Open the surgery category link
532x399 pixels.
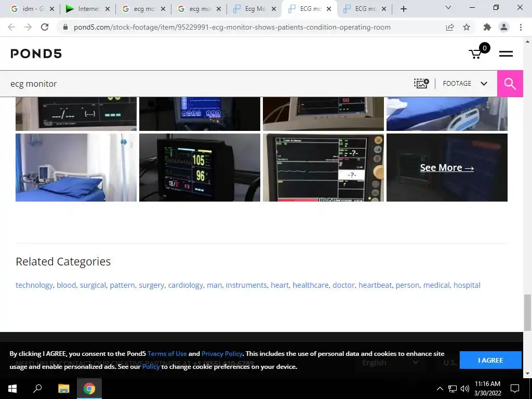[151, 285]
